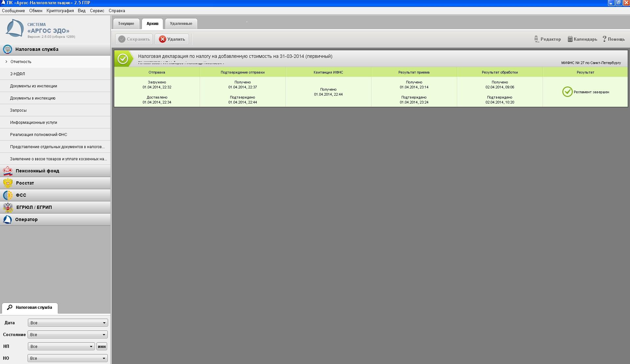Image resolution: width=630 pixels, height=364 pixels.
Task: Open the НО filter dropdown
Action: (x=68, y=358)
